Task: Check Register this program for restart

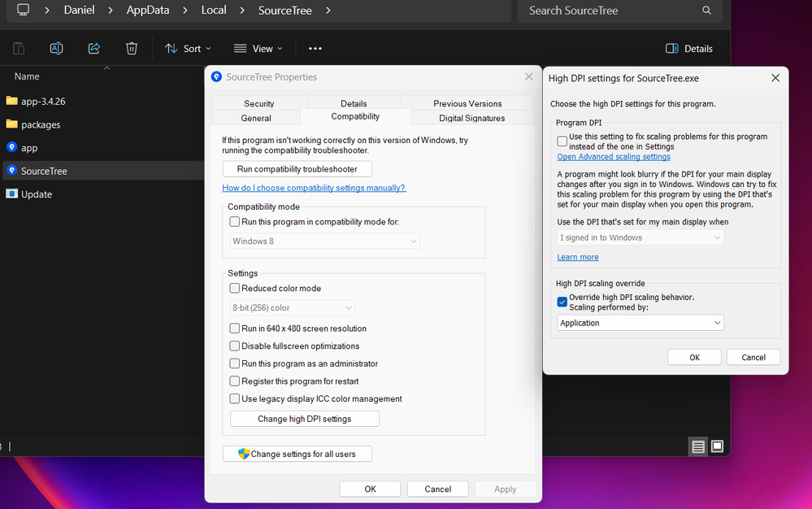Action: [235, 381]
